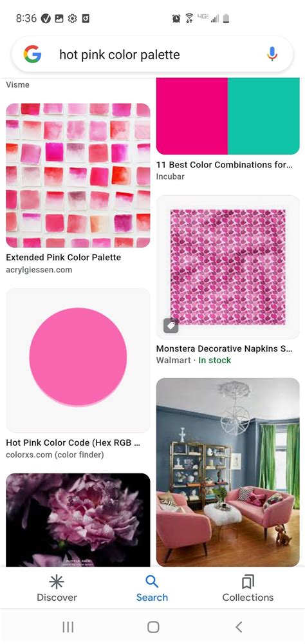The width and height of the screenshot is (305, 644).
Task: Open Extended Pink Color Palette link
Action: coord(63,258)
